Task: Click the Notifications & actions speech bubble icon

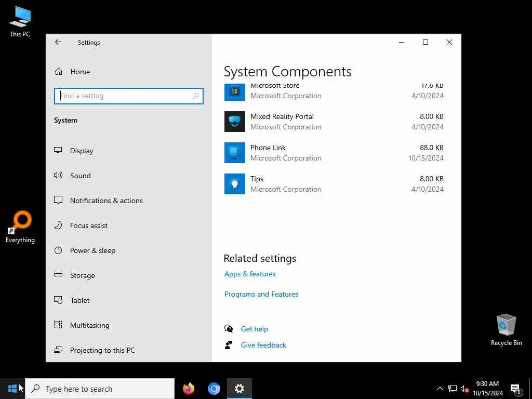Action: point(58,200)
